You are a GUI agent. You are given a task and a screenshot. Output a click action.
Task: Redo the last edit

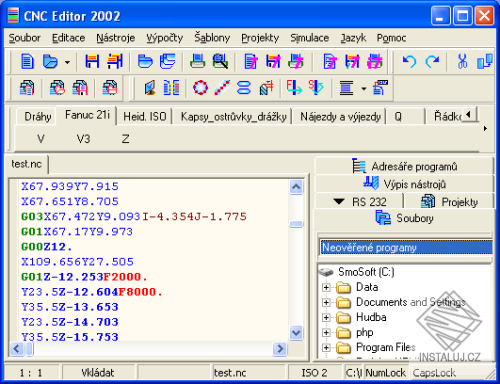432,62
